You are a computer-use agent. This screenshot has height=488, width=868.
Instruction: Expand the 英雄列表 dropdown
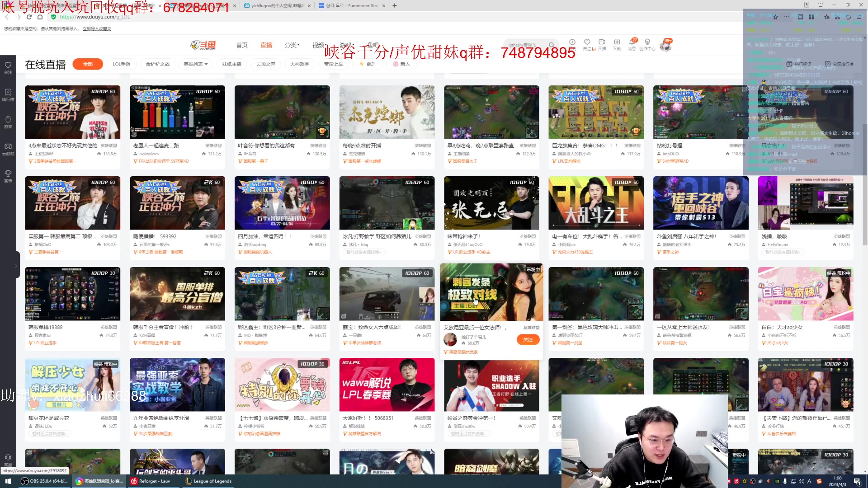pyautogui.click(x=196, y=64)
